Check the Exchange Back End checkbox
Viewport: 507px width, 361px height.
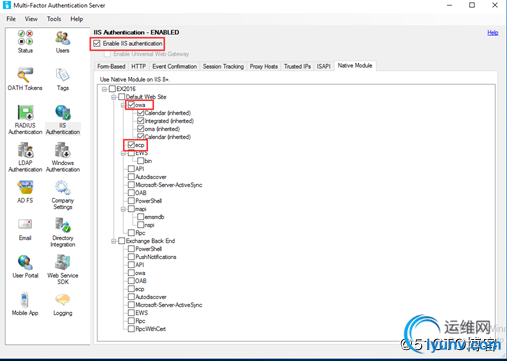coord(122,241)
